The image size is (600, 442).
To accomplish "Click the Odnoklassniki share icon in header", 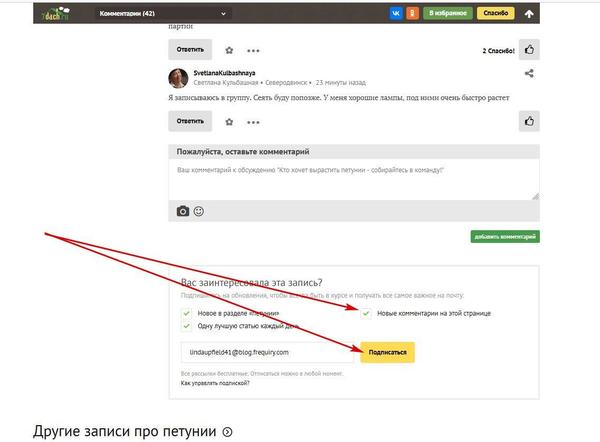I will (412, 14).
